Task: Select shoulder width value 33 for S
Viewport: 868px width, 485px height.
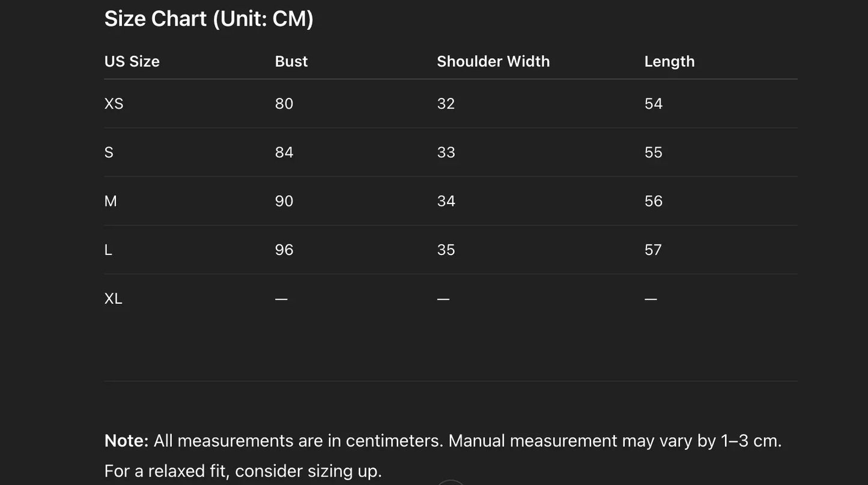Action: [x=446, y=152]
